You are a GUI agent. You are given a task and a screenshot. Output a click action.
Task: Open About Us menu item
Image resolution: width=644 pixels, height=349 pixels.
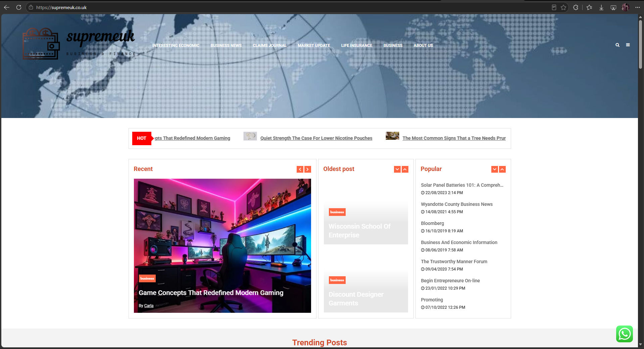423,46
